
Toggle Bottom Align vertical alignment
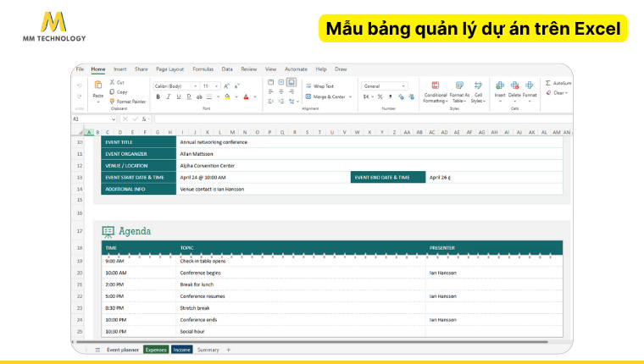291,82
